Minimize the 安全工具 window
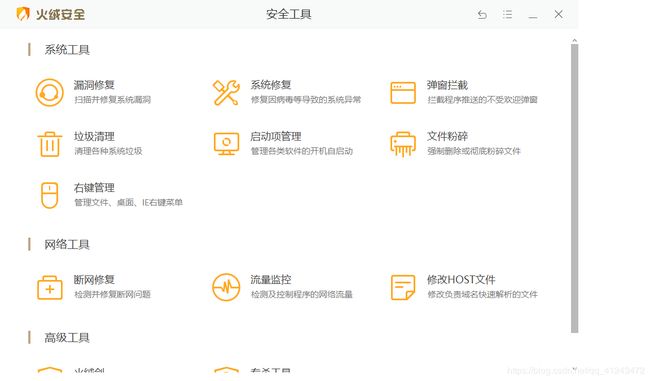650x381 pixels. coord(533,17)
